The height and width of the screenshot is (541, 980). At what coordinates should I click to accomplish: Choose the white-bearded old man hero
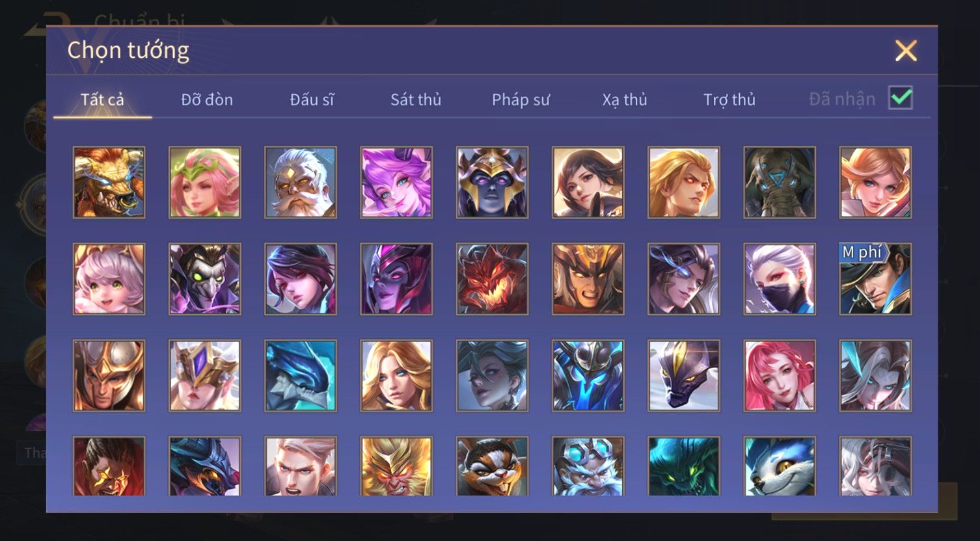tap(301, 182)
